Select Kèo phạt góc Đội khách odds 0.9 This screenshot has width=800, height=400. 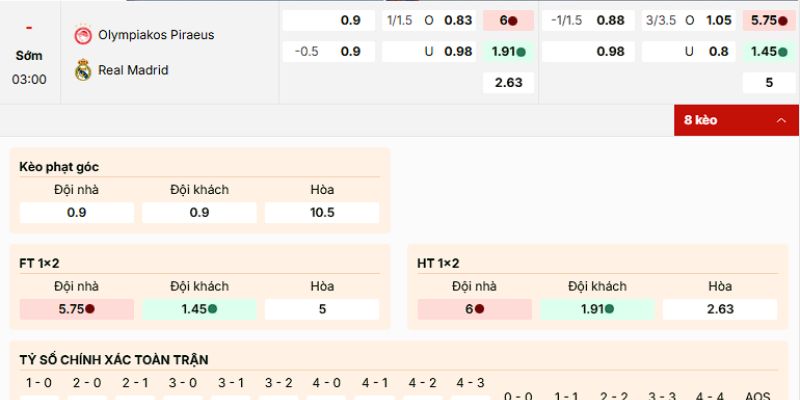coord(199,212)
